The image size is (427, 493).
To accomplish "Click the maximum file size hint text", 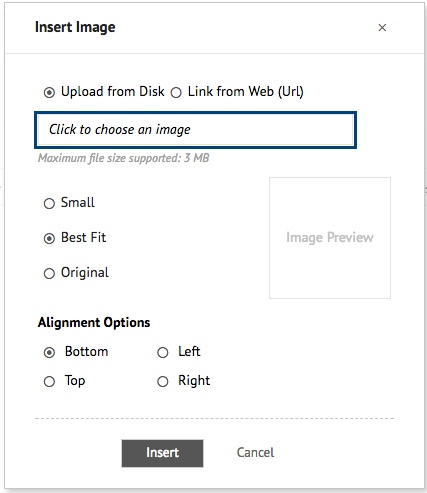I will [x=124, y=158].
